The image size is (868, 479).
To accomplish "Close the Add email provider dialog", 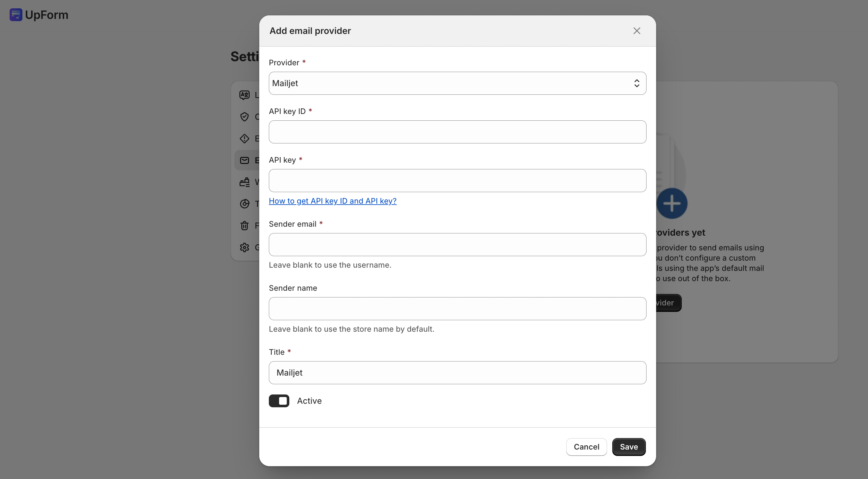I will 637,31.
